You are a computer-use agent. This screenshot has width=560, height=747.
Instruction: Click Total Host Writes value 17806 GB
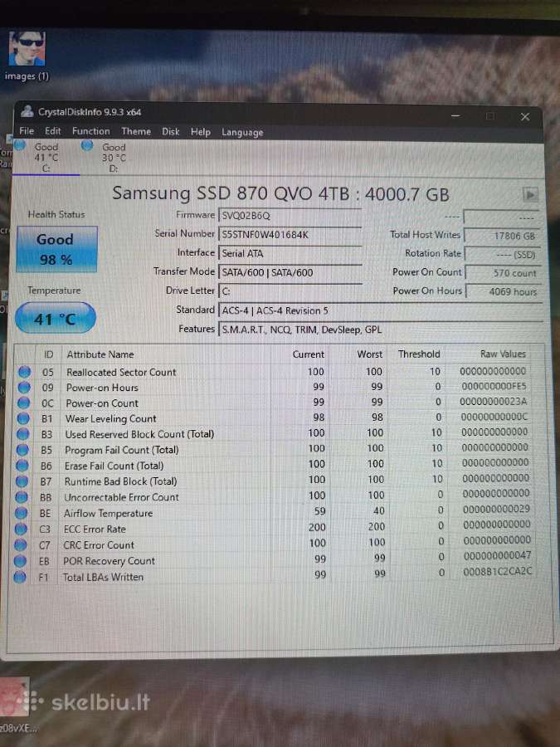click(502, 236)
